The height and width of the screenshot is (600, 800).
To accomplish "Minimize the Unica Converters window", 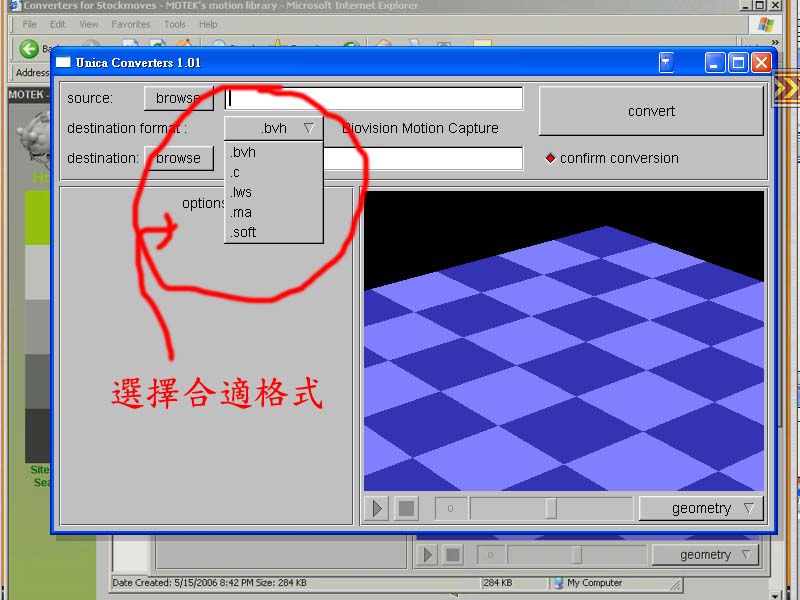I will [715, 63].
